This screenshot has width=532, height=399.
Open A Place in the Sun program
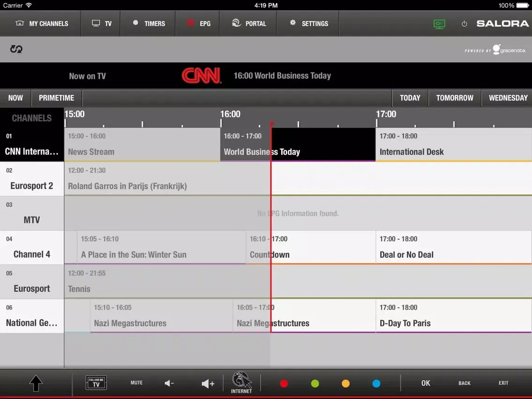[x=162, y=247]
